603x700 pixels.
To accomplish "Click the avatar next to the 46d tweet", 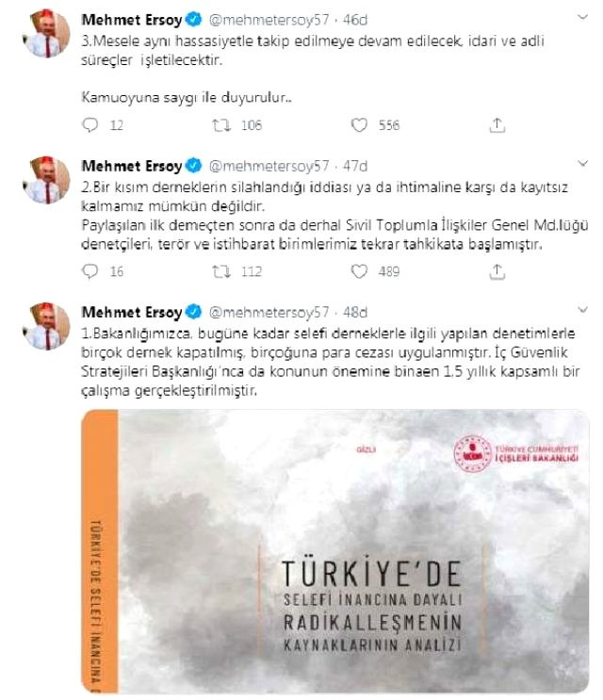I will [x=47, y=34].
